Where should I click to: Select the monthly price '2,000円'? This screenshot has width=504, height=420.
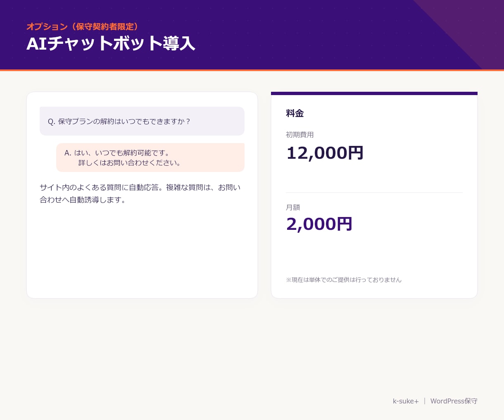(319, 224)
